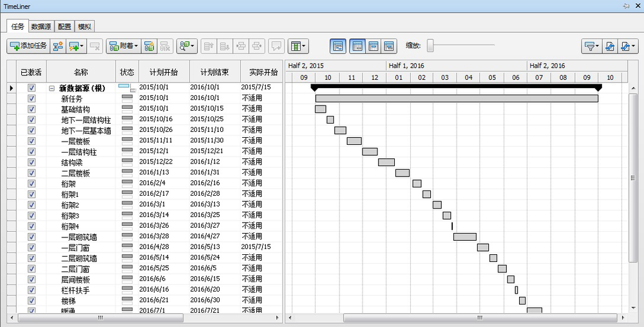The image size is (644, 327).
Task: Click the greyed-out delete task icon
Action: click(x=95, y=46)
